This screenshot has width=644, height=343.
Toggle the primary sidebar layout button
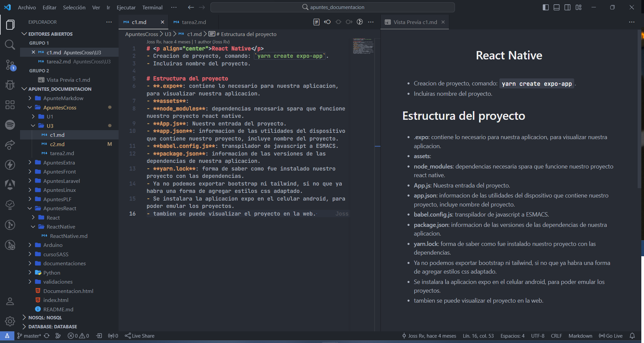pyautogui.click(x=545, y=7)
